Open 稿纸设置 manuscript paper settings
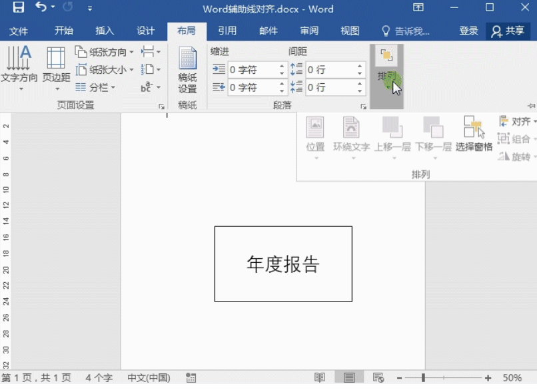Screen dimensions: 537x392 pyautogui.click(x=187, y=70)
